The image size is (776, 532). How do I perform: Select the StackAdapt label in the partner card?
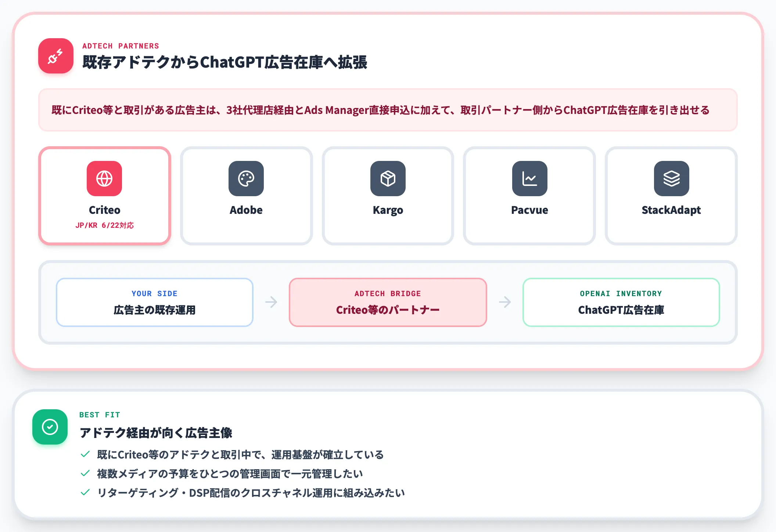coord(671,210)
